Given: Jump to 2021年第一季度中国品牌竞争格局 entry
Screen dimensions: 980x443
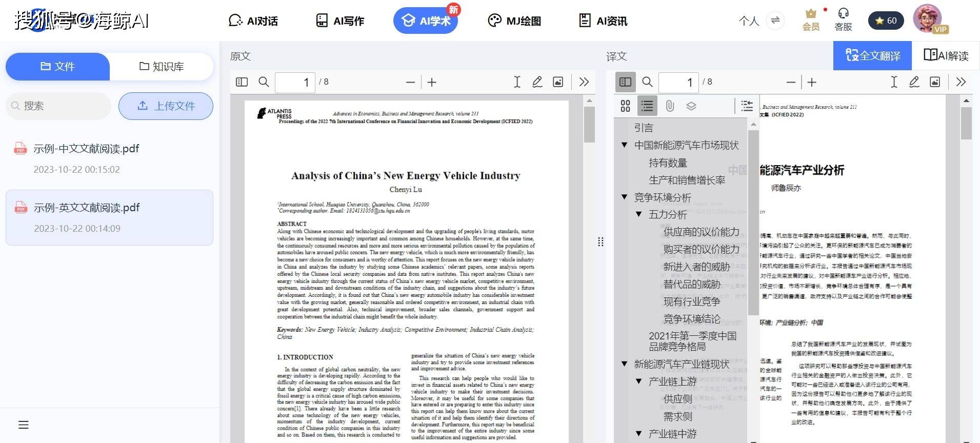Looking at the screenshot, I should pos(692,341).
